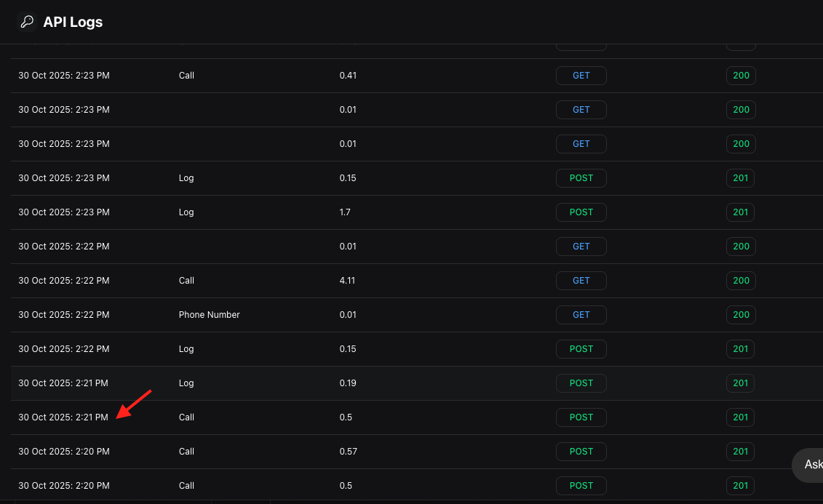Click the 201 status on the 0.19 Log entry
The width and height of the screenshot is (823, 504).
pos(740,383)
